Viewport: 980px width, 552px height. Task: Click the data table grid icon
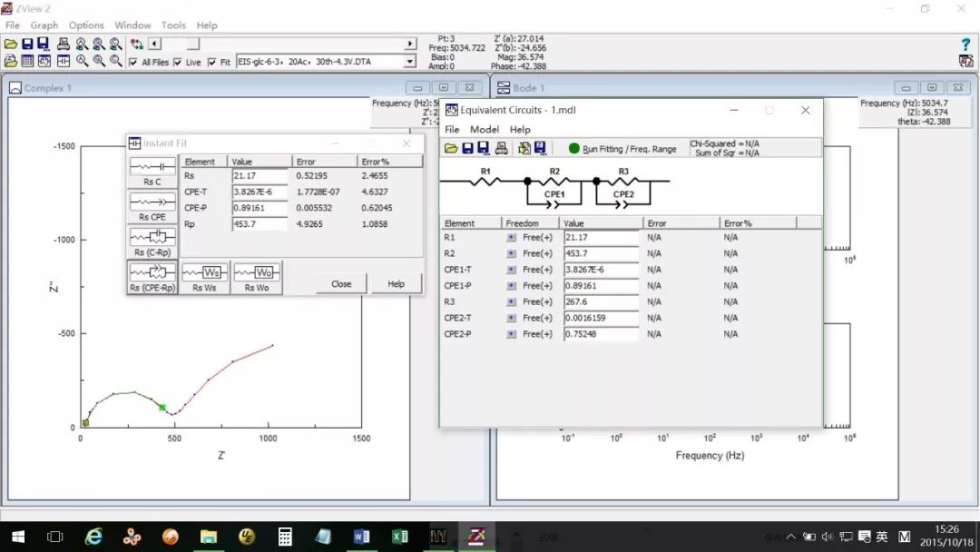click(x=27, y=61)
